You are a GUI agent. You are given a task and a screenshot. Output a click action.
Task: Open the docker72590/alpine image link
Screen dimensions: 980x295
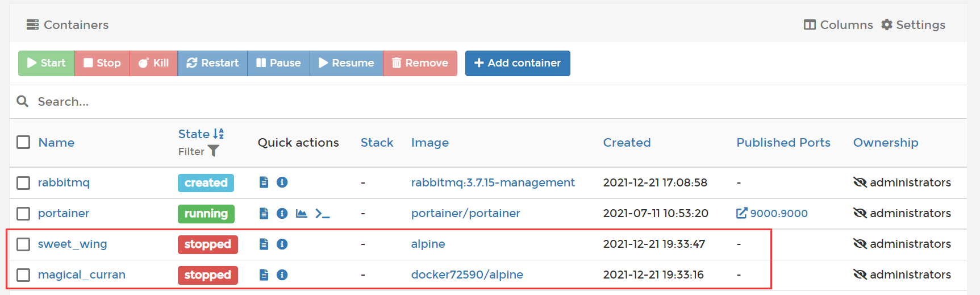click(x=467, y=275)
